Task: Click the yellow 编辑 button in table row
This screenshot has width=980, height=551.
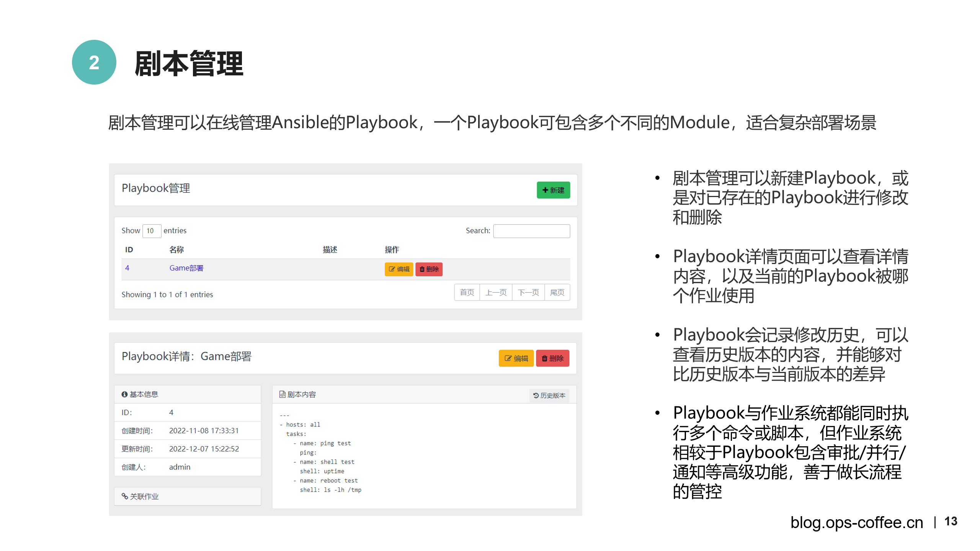Action: [x=399, y=269]
